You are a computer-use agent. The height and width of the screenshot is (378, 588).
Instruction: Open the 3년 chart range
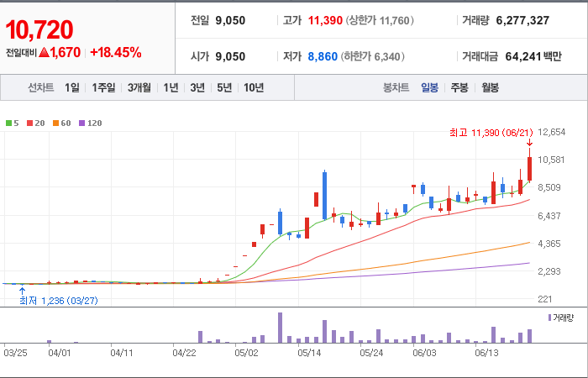tap(197, 87)
